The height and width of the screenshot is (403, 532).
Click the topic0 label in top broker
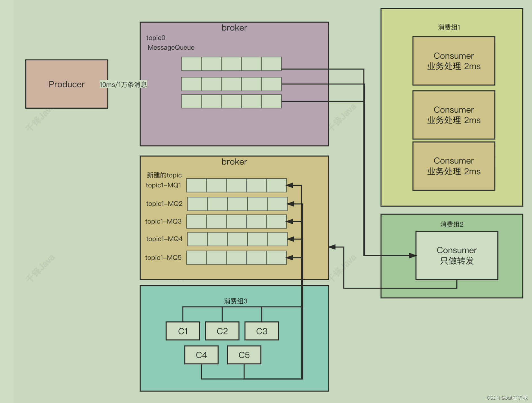tap(156, 38)
